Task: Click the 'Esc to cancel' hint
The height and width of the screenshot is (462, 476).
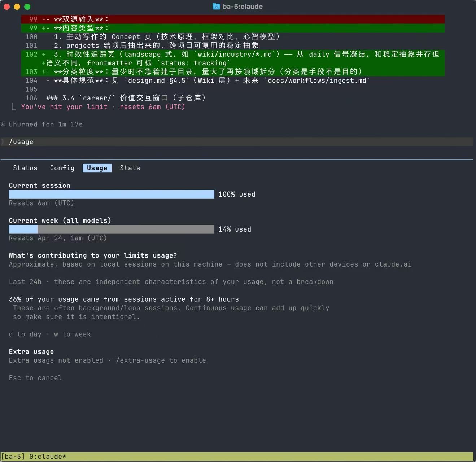Action: click(35, 378)
